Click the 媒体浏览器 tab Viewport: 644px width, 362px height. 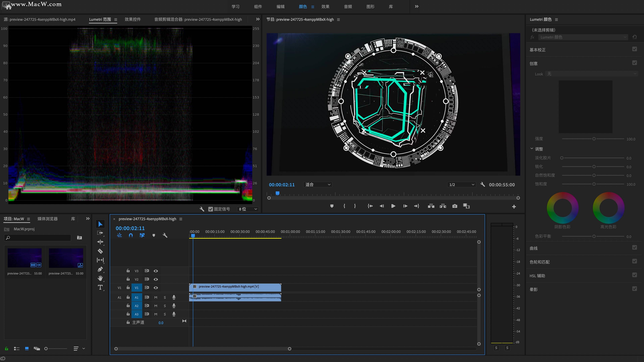point(47,219)
